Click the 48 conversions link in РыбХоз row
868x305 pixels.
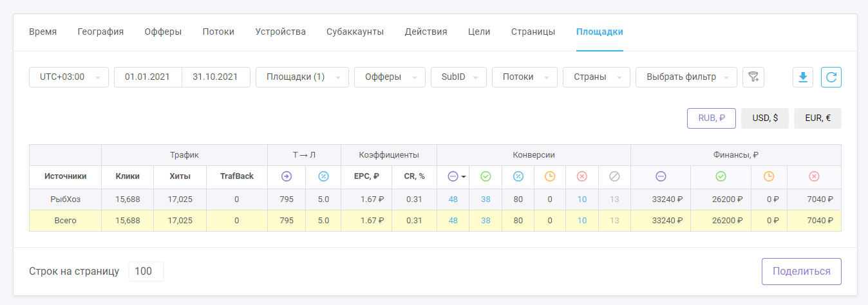click(x=453, y=199)
